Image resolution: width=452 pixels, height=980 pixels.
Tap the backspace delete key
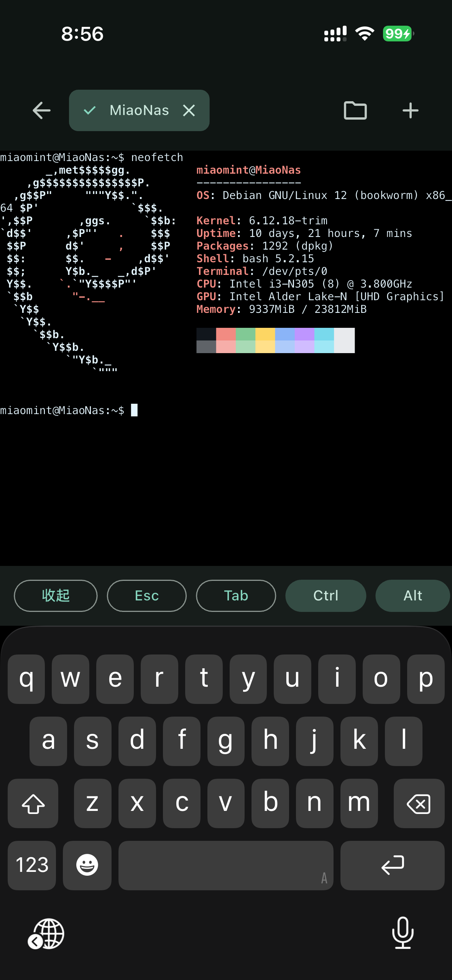(419, 803)
